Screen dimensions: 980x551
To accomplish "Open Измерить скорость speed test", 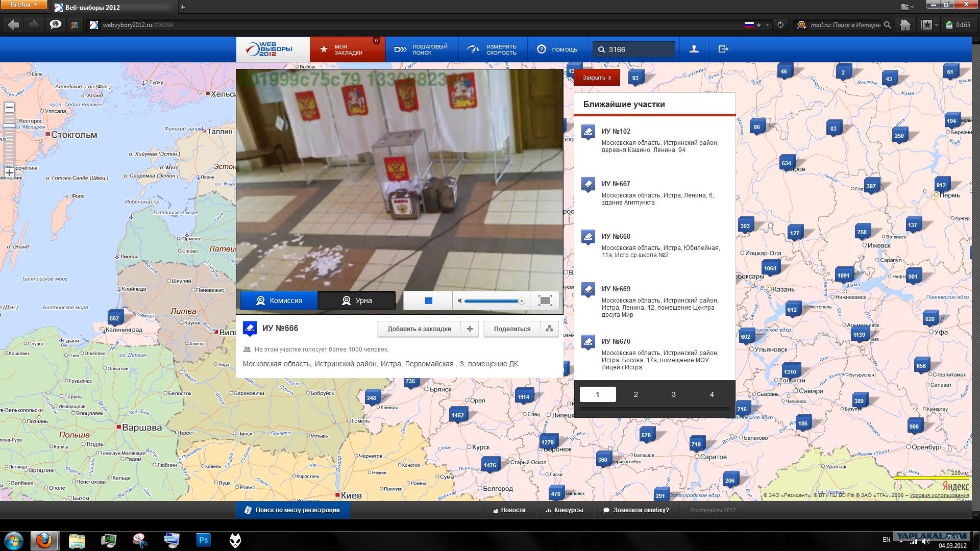I will point(492,49).
